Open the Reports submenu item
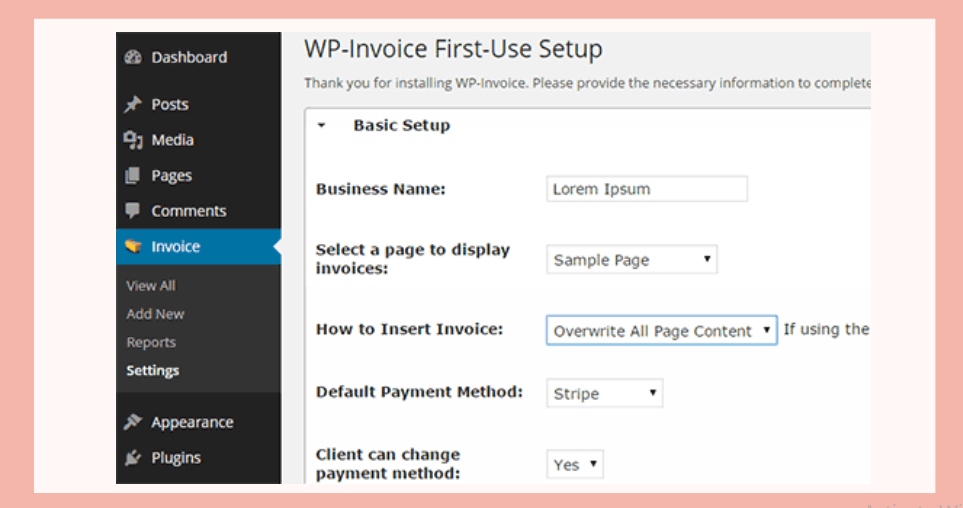 click(x=151, y=342)
